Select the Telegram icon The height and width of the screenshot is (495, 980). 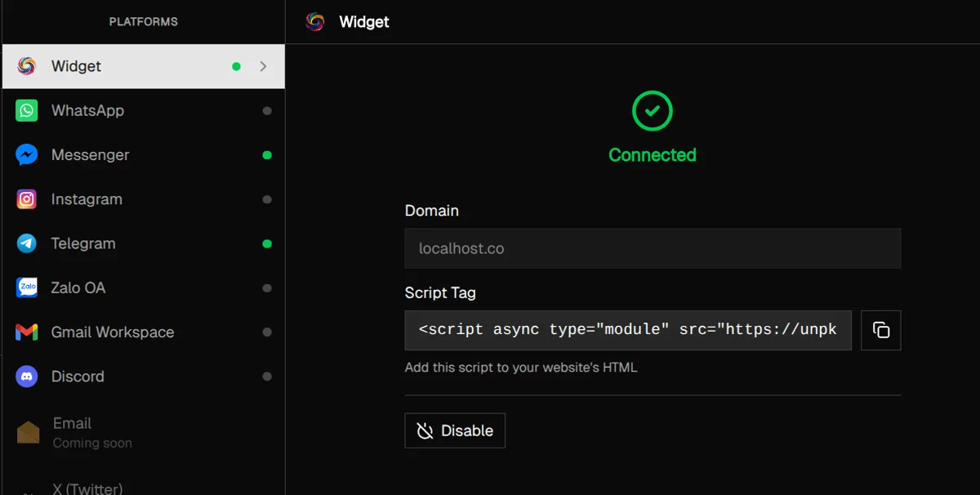26,243
